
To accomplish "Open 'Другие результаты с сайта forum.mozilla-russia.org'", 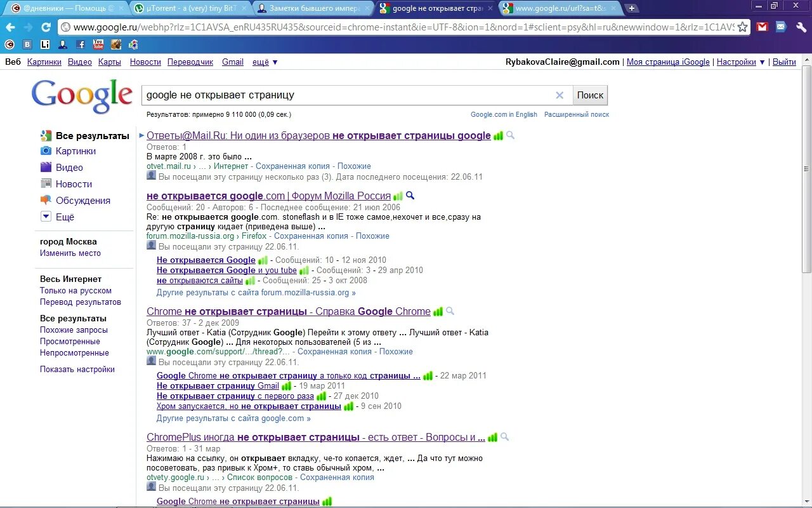I will pyautogui.click(x=256, y=293).
